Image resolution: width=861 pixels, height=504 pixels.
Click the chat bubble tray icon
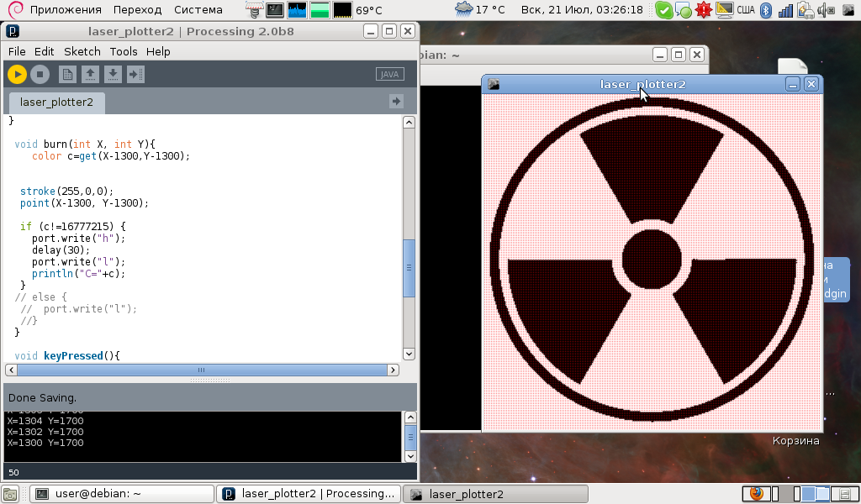pyautogui.click(x=684, y=10)
